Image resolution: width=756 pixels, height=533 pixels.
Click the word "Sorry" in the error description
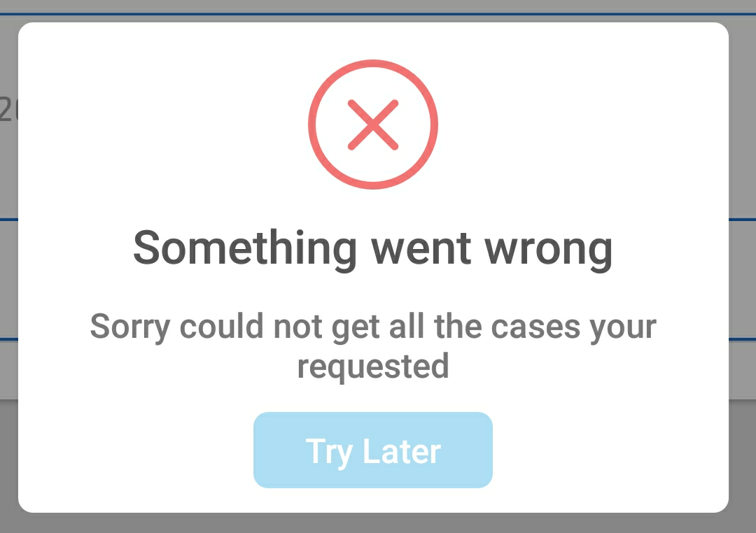130,327
